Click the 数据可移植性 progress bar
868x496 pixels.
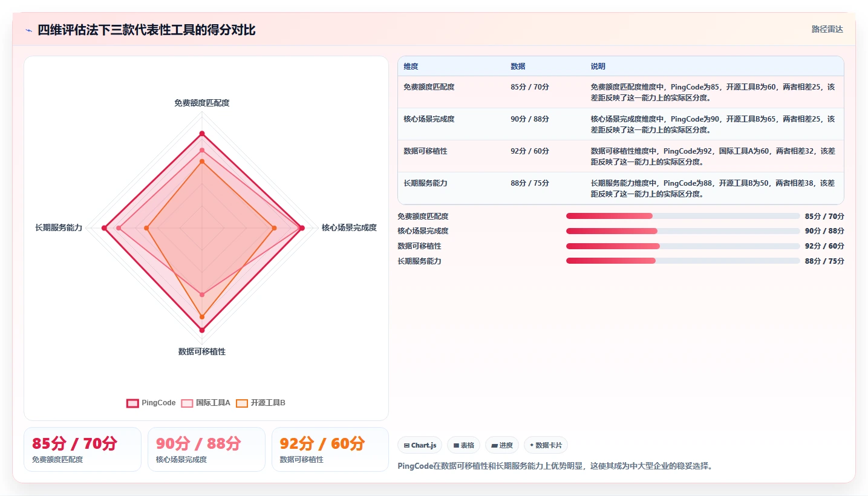tap(683, 246)
